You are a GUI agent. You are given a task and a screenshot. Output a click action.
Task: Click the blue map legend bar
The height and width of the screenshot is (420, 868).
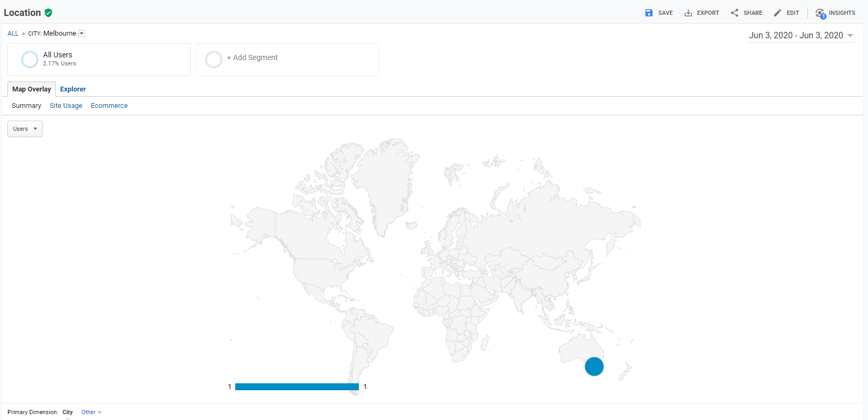tap(297, 387)
